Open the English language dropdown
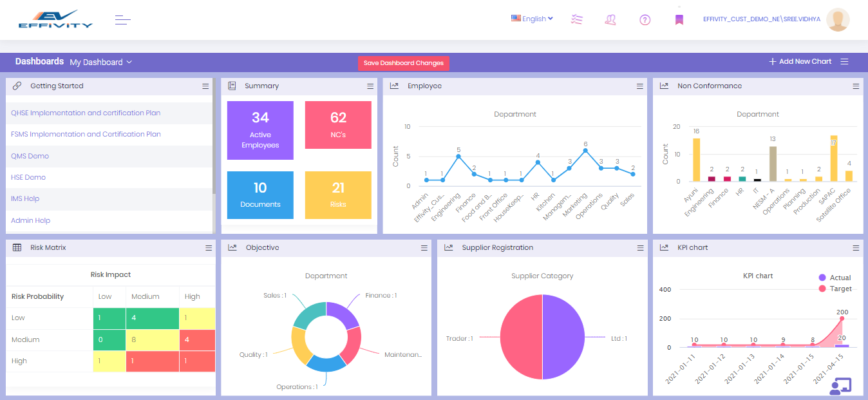The height and width of the screenshot is (400, 868). (x=532, y=19)
